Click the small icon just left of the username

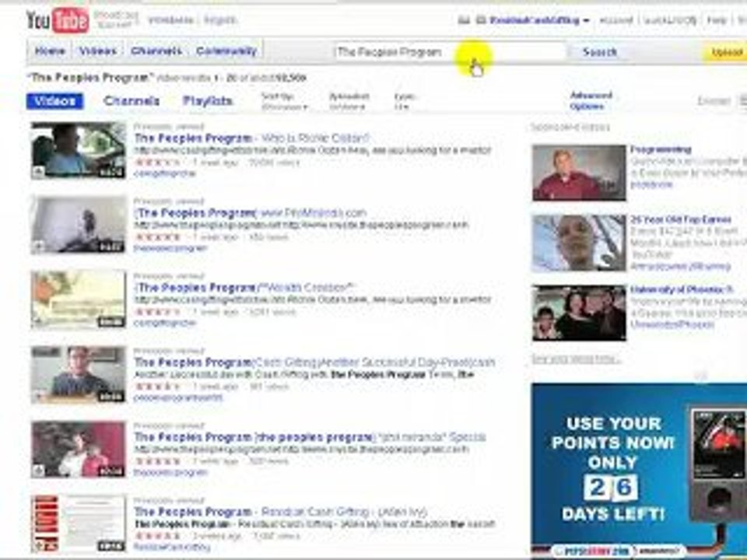pyautogui.click(x=481, y=20)
